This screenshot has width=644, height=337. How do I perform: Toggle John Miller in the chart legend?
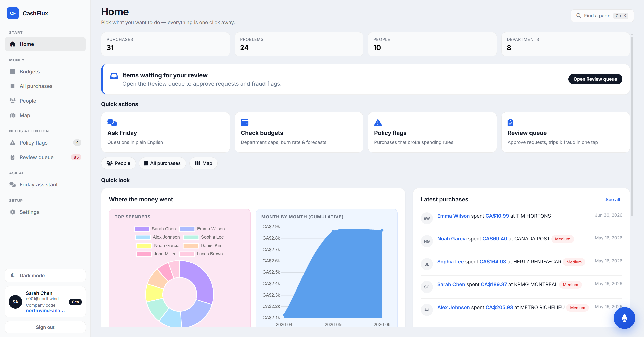click(156, 254)
